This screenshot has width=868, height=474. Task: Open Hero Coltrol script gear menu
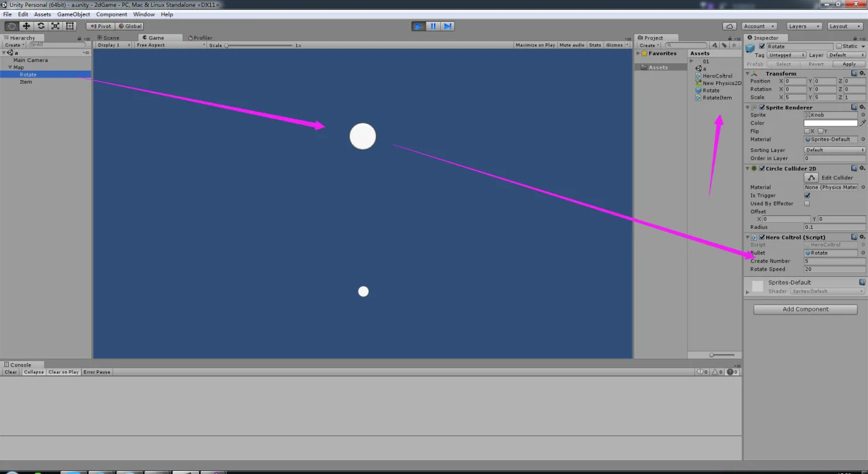coord(862,237)
